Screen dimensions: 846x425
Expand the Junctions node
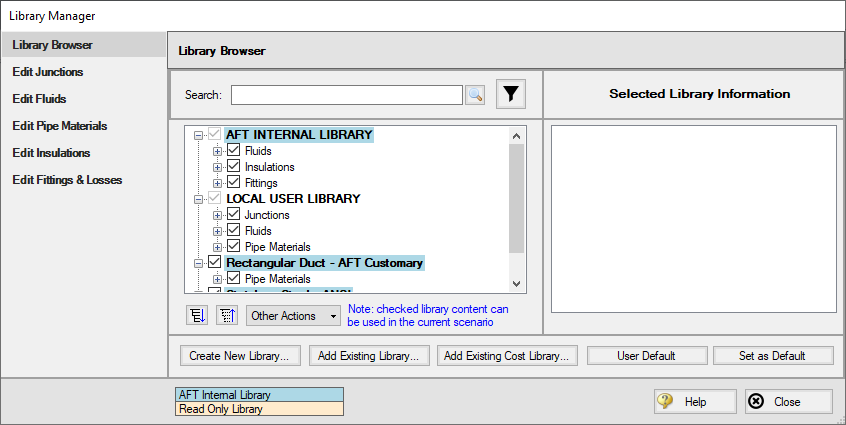[217, 215]
